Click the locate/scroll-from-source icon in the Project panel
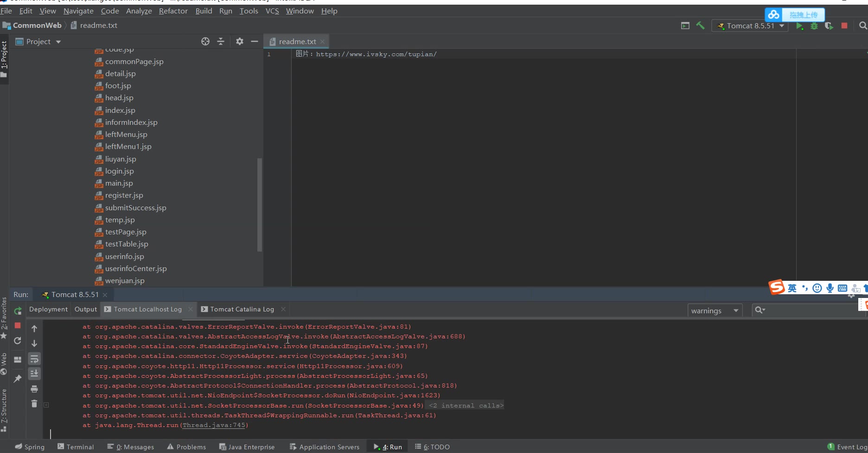Image resolution: width=868 pixels, height=453 pixels. [x=205, y=41]
